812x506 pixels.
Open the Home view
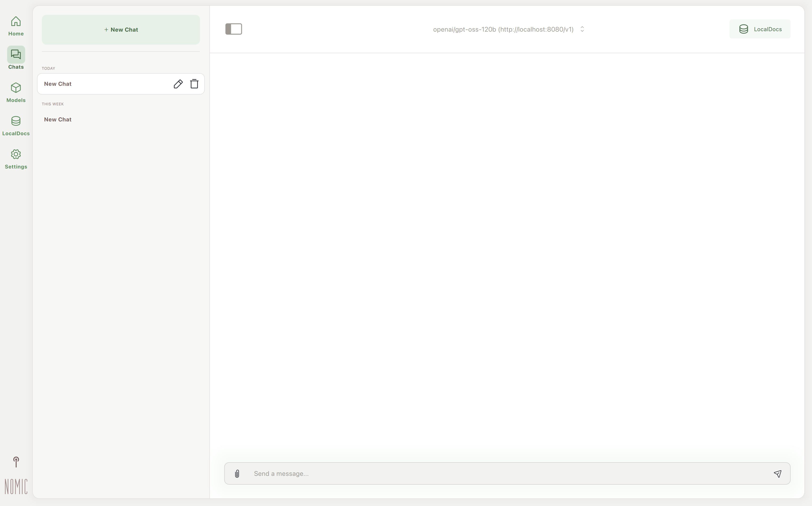point(16,26)
